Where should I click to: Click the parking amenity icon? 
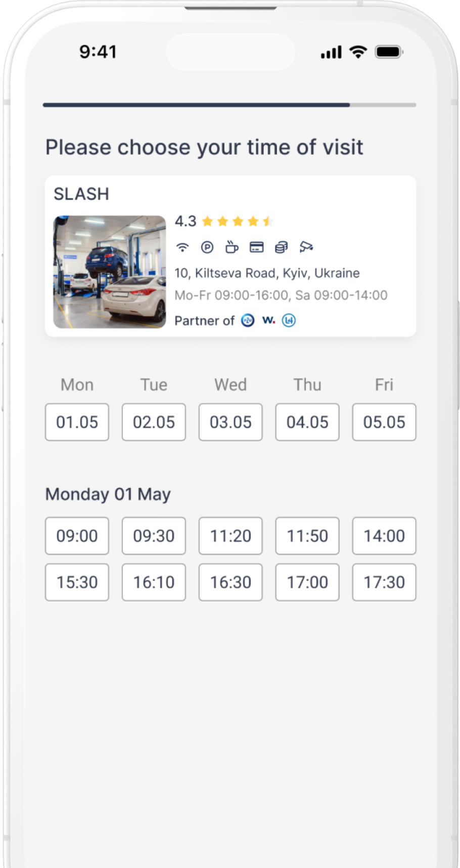tap(207, 247)
